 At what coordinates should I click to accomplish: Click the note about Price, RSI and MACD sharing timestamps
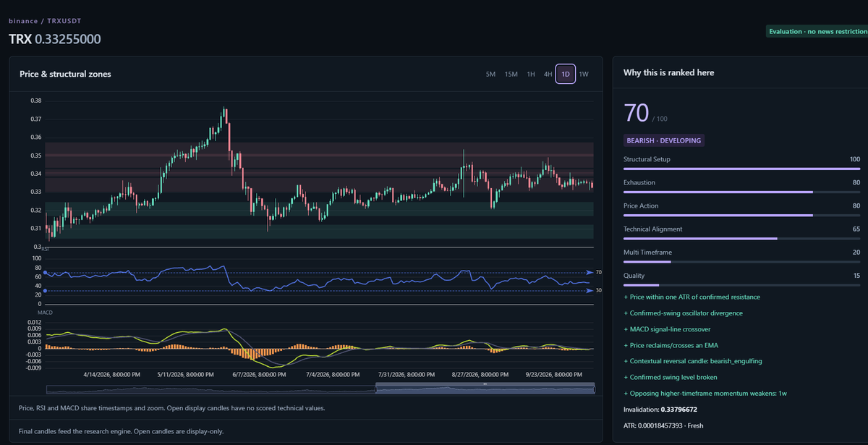171,408
